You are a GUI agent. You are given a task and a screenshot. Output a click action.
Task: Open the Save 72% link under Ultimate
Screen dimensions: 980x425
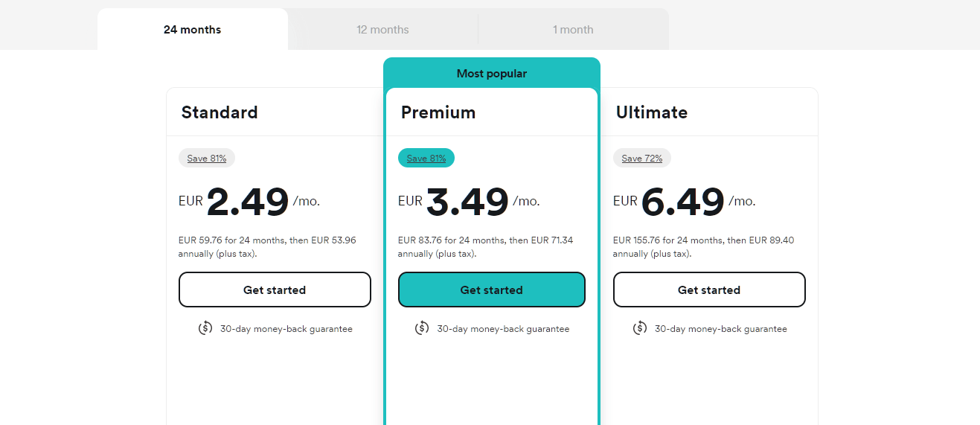pos(642,158)
